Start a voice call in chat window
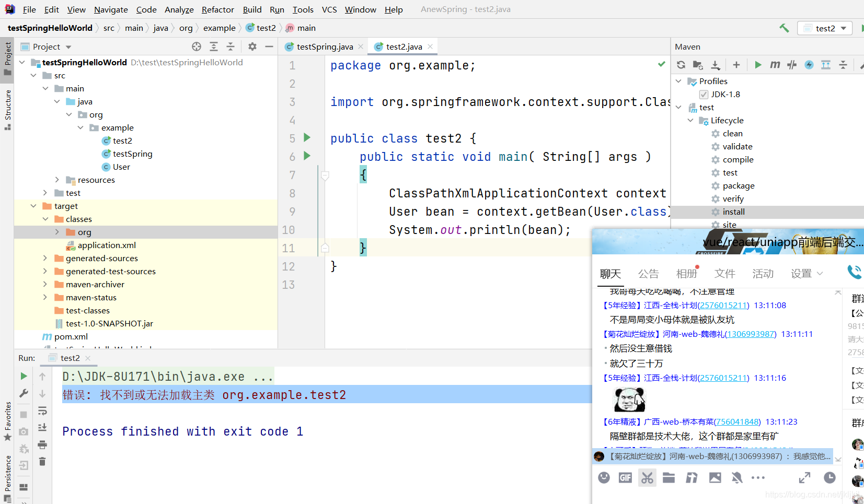The height and width of the screenshot is (504, 864). pos(854,272)
